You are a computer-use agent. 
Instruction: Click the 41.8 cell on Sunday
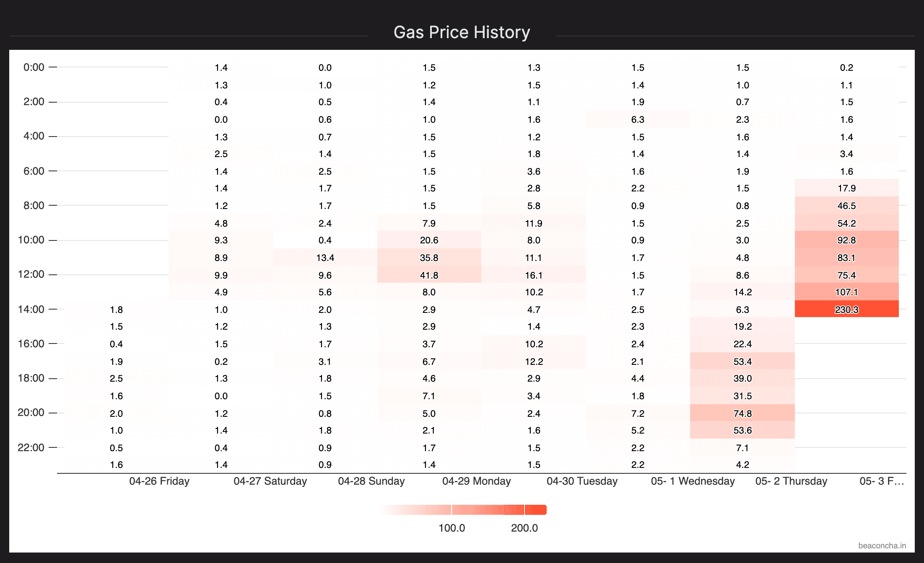tap(429, 275)
